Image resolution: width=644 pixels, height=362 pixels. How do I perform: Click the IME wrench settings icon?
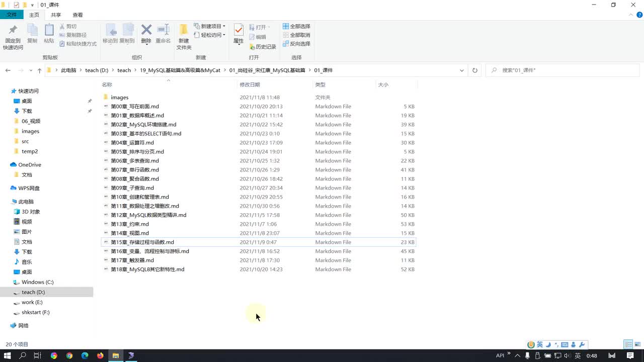(582, 344)
